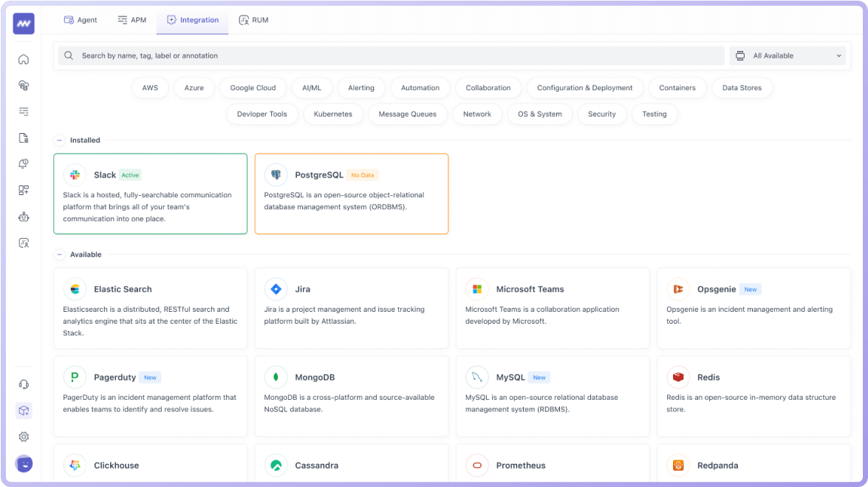Viewport: 868px width, 487px height.
Task: Switch to the APM tab
Action: (131, 20)
